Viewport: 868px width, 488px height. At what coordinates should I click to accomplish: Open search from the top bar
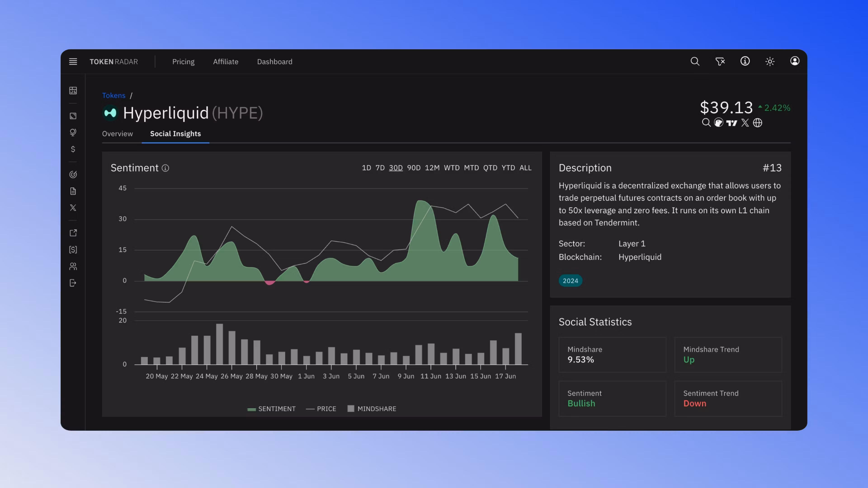(695, 61)
